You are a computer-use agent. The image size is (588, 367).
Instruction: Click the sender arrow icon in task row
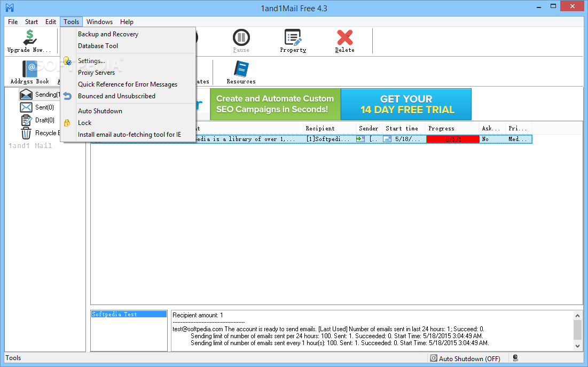click(x=360, y=139)
